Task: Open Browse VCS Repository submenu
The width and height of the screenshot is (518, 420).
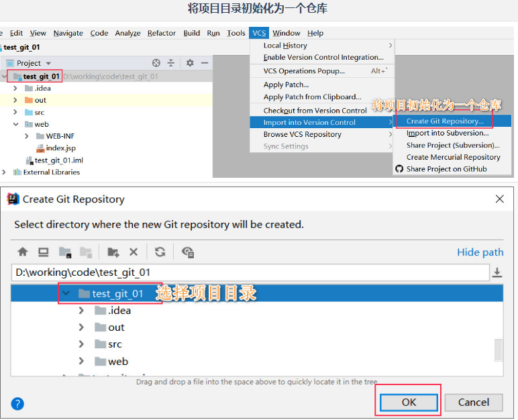Action: 322,134
